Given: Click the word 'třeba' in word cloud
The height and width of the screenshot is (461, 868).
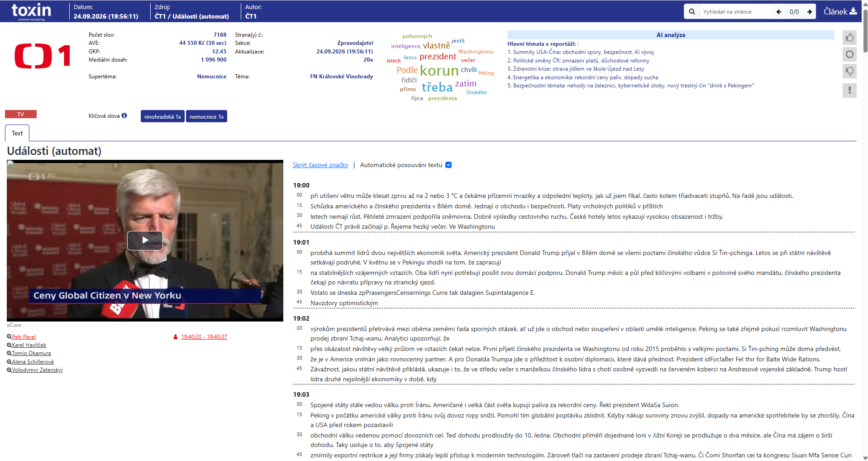Looking at the screenshot, I should tap(437, 87).
